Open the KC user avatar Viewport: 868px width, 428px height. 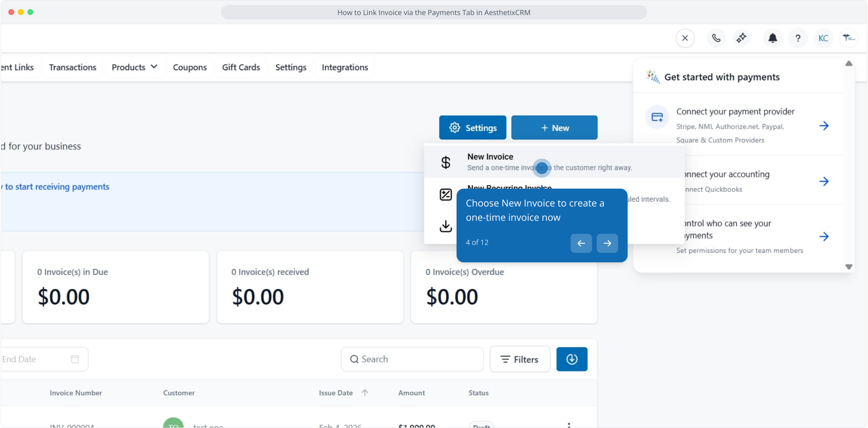(823, 38)
